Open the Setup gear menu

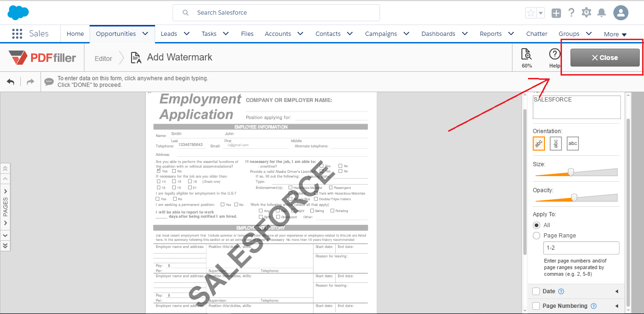click(x=586, y=13)
